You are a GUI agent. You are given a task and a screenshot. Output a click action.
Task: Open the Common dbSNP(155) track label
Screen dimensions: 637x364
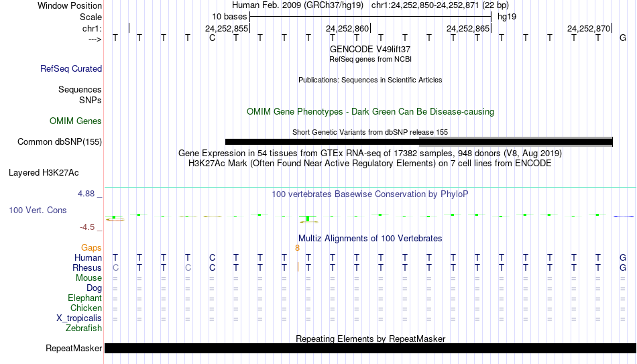pos(59,142)
